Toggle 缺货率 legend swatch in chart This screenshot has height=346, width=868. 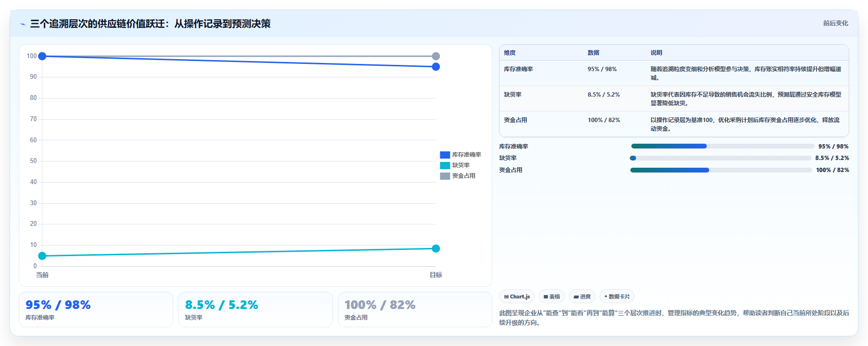[x=445, y=165]
